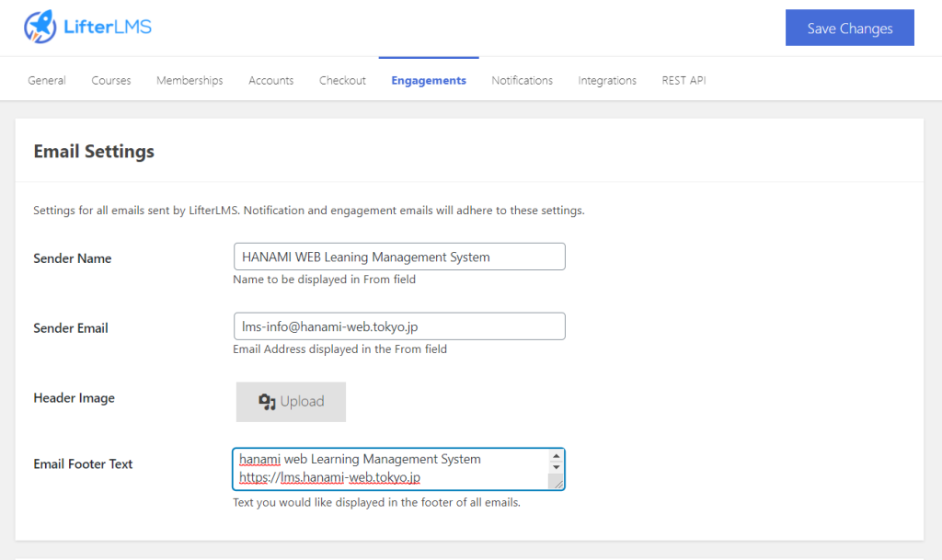Upload a Header Image
Image resolution: width=942 pixels, height=560 pixels.
pos(291,402)
